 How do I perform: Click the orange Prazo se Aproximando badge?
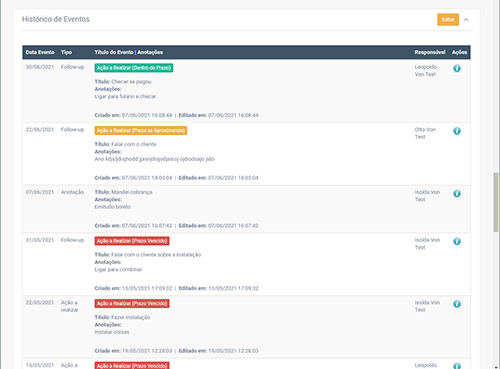141,130
